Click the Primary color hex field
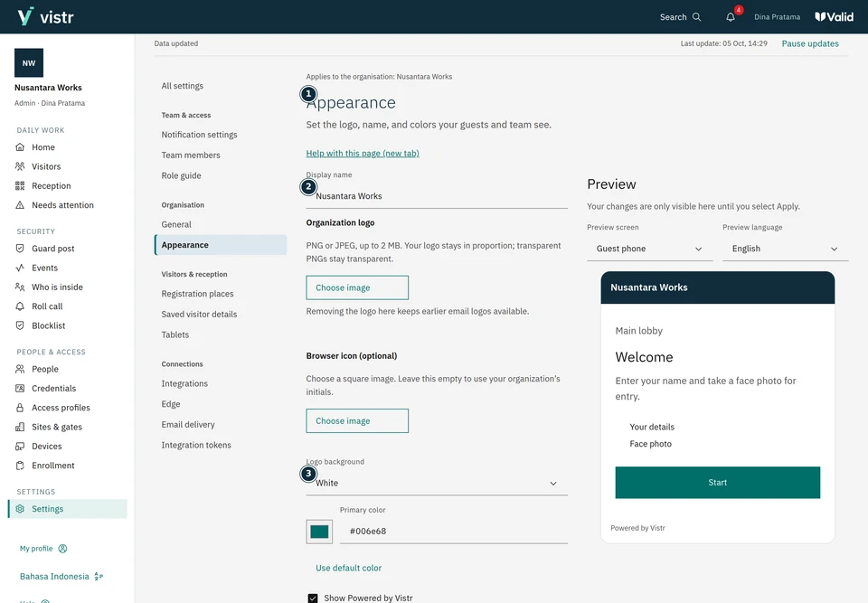This screenshot has height=603, width=868. point(453,532)
